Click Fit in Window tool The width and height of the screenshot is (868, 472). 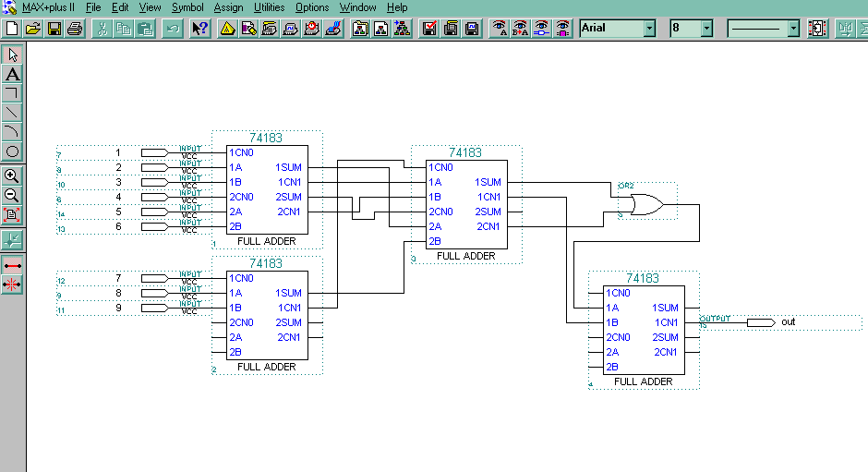[12, 215]
